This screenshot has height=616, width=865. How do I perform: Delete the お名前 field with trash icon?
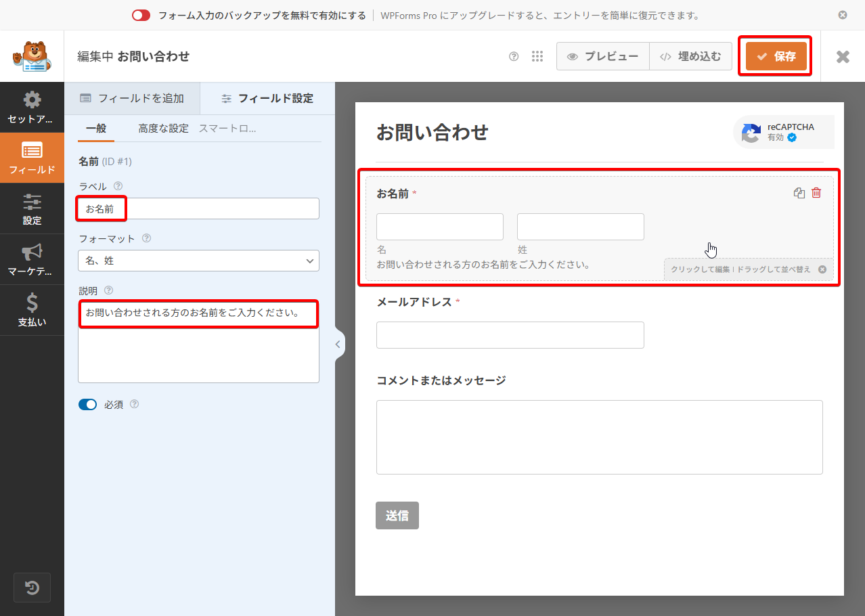point(816,193)
